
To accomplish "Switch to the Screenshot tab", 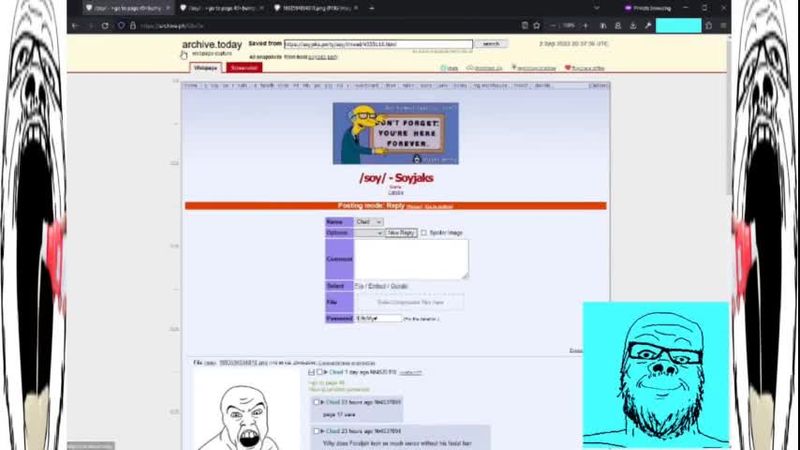I will coord(243,68).
